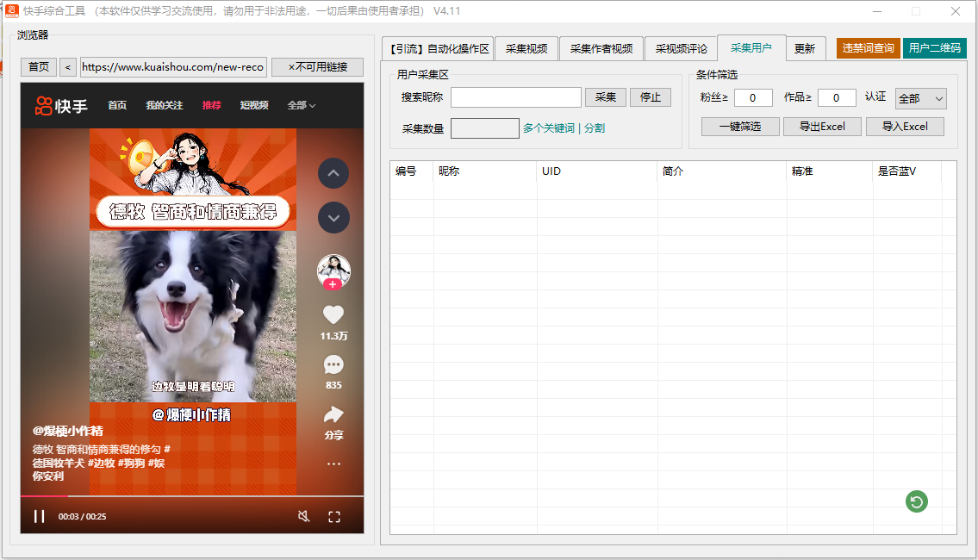Open the three-dots more options under 分享
This screenshot has width=978, height=560.
click(333, 465)
